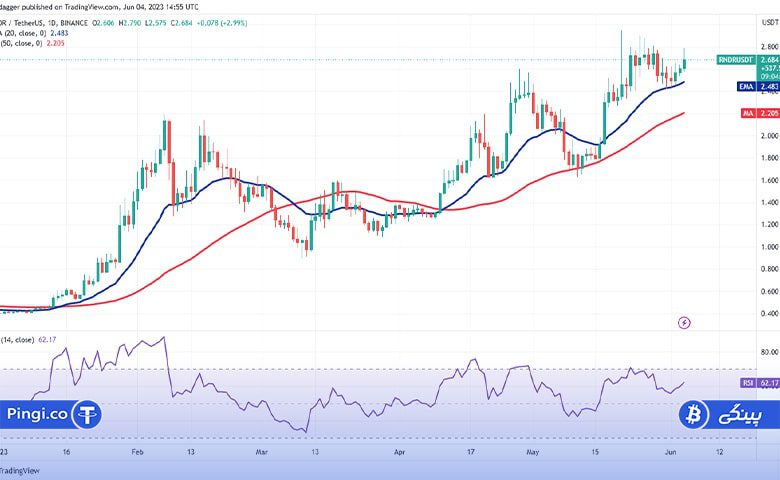Click the 1.200 price axis label

(x=769, y=224)
